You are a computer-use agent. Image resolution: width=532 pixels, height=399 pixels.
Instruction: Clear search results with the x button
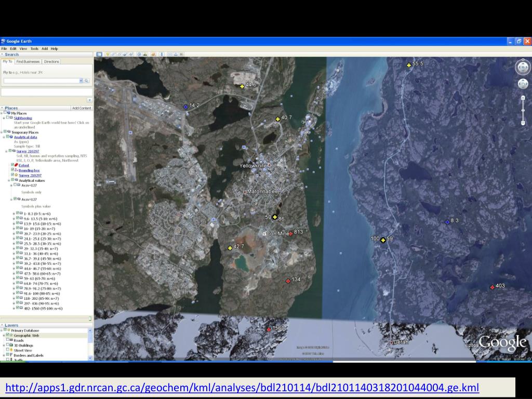tap(89, 100)
